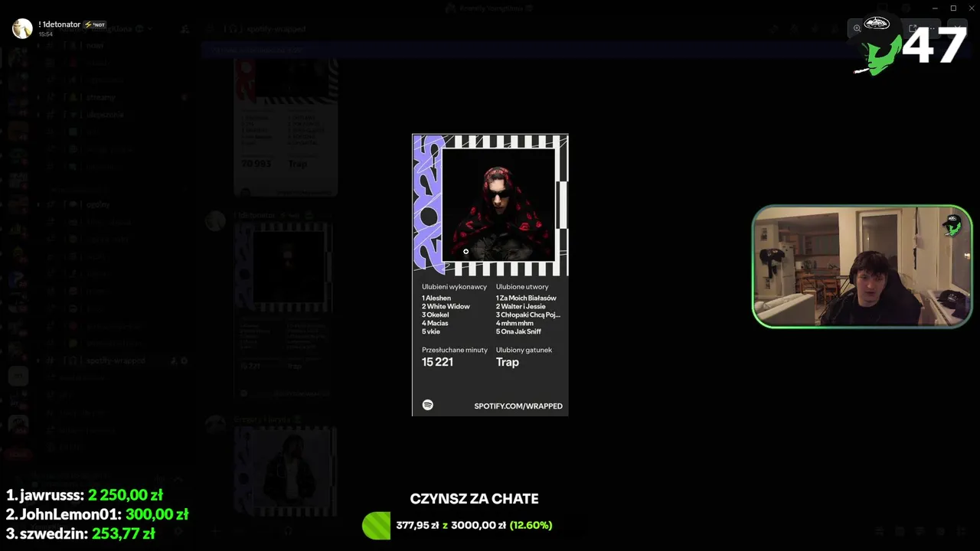
Task: Click the open-in-browser icon in viewer toolbar
Action: [x=913, y=28]
